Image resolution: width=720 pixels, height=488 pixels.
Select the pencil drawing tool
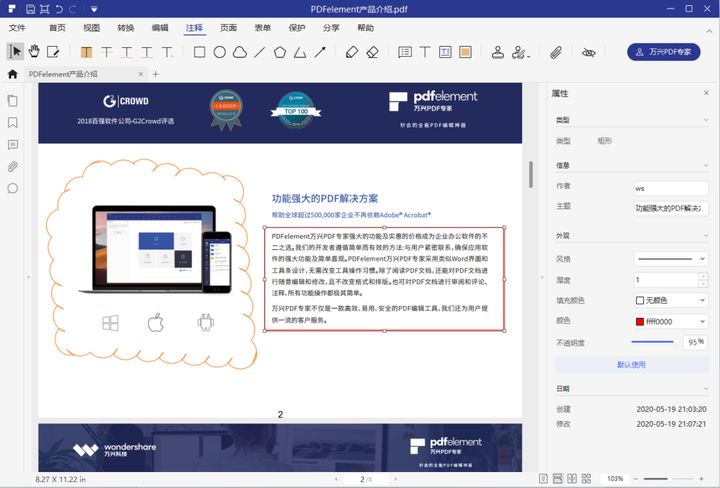(352, 52)
